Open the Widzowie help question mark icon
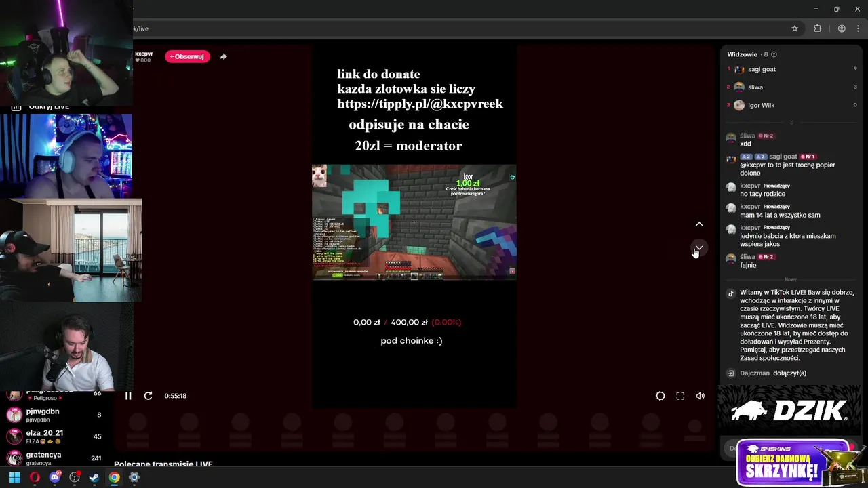This screenshot has width=868, height=488. coord(774,54)
